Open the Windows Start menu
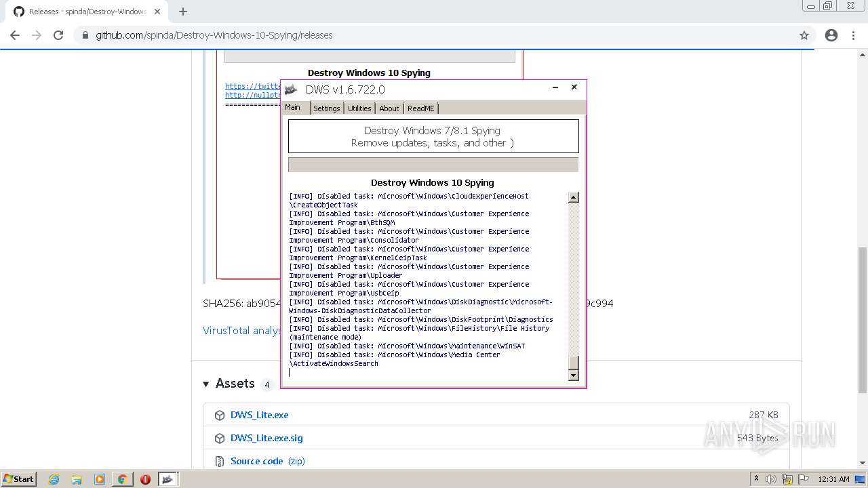This screenshot has width=868, height=488. pos(19,479)
